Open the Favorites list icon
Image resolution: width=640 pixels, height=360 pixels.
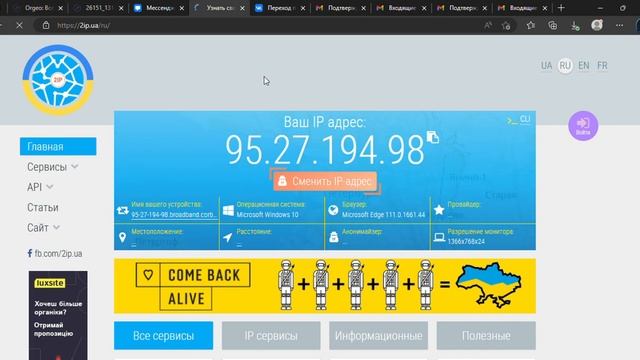(x=530, y=25)
